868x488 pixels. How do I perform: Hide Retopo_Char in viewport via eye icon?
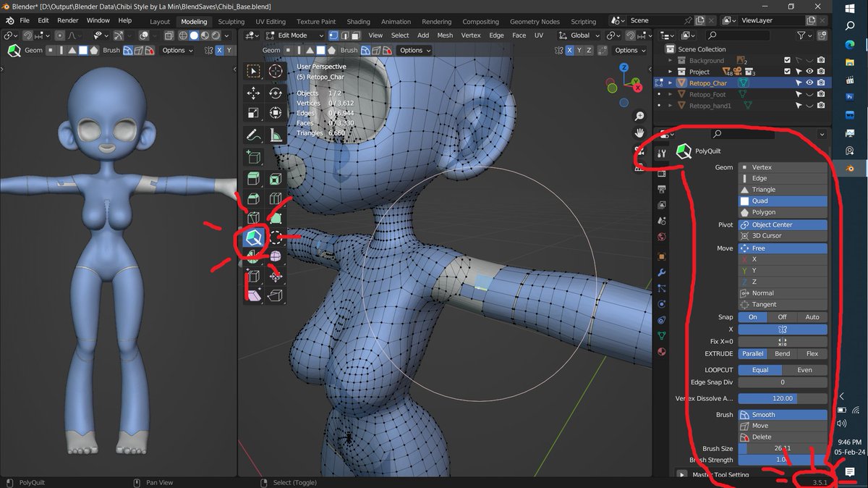(x=810, y=83)
